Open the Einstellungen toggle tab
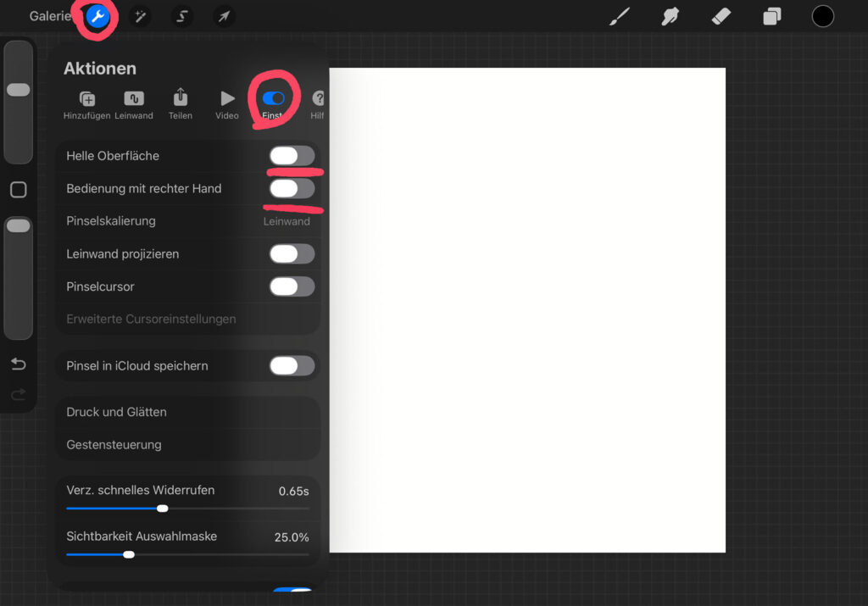The height and width of the screenshot is (606, 868). point(274,104)
